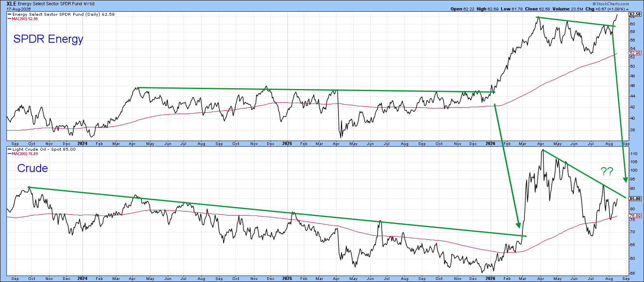Click the MA(200) 52.98 legend entry
Viewport: 644px width, 282px height.
23,19
